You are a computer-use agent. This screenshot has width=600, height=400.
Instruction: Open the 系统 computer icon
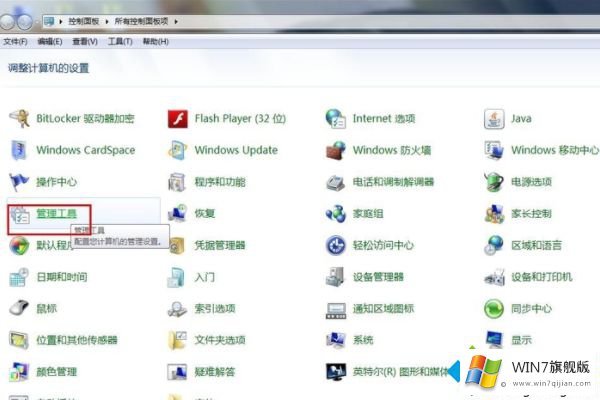pos(336,340)
